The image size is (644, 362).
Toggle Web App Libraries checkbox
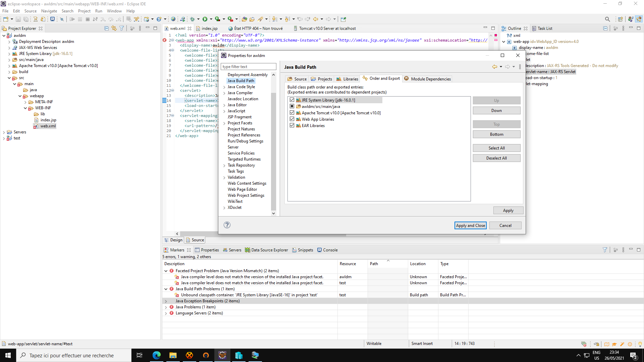292,119
